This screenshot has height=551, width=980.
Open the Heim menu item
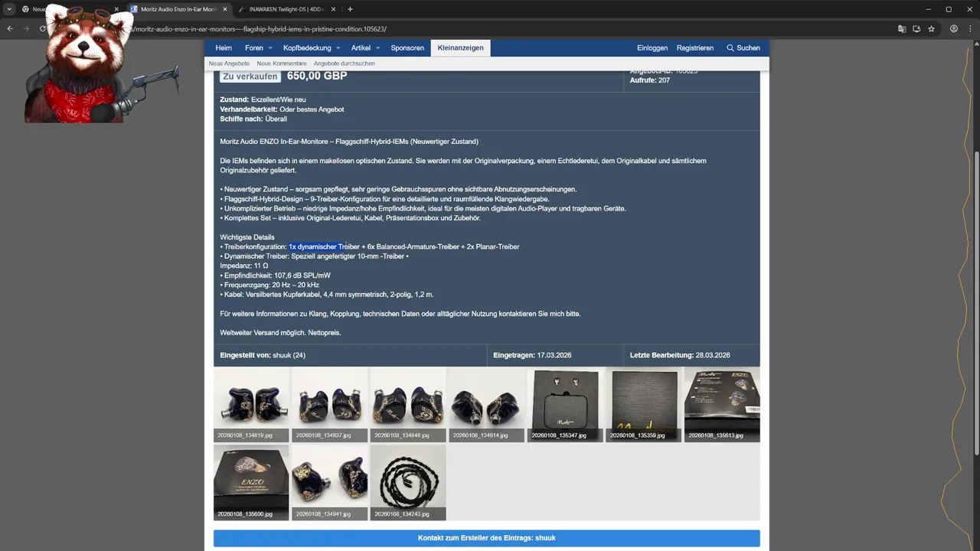[x=224, y=47]
